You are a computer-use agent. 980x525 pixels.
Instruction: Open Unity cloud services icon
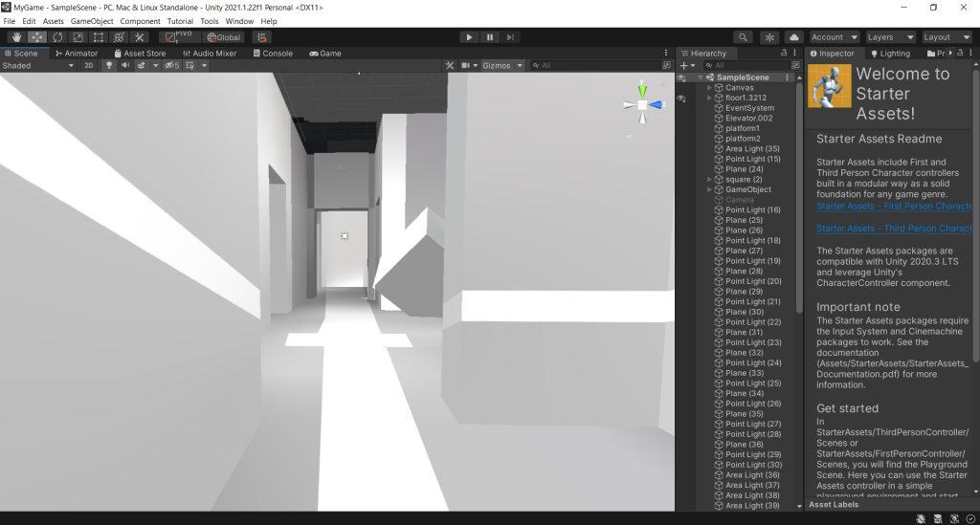[x=793, y=37]
